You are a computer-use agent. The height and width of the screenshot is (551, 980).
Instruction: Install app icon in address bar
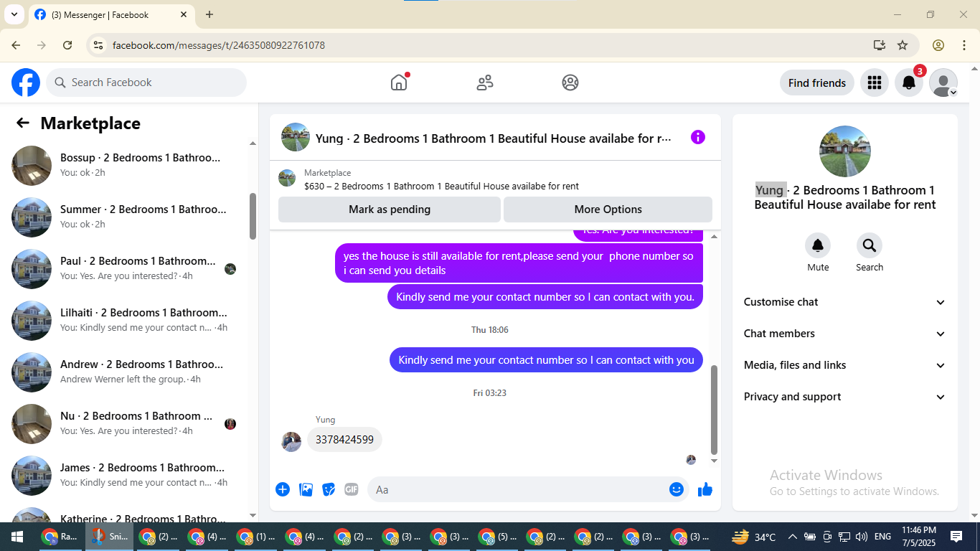point(880,45)
